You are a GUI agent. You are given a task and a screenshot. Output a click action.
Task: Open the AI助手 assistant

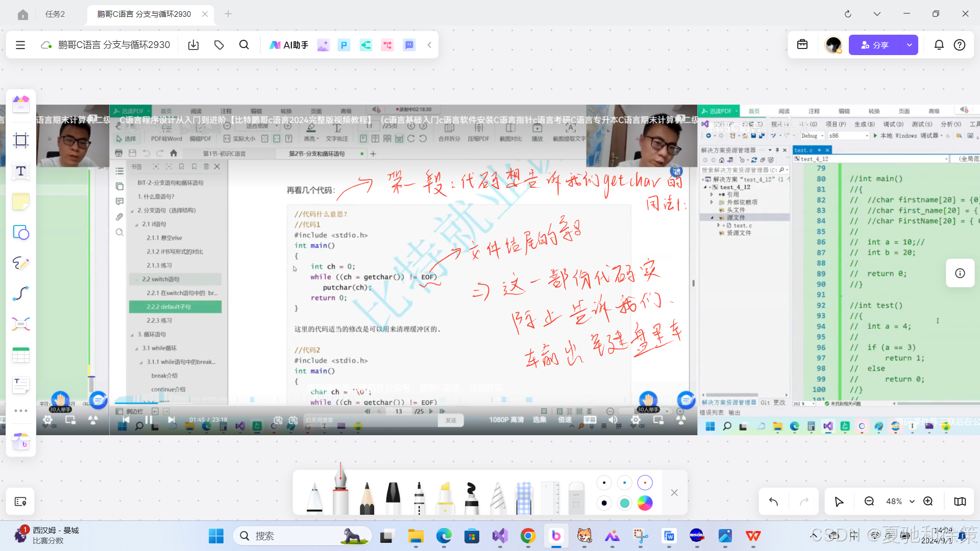[289, 45]
